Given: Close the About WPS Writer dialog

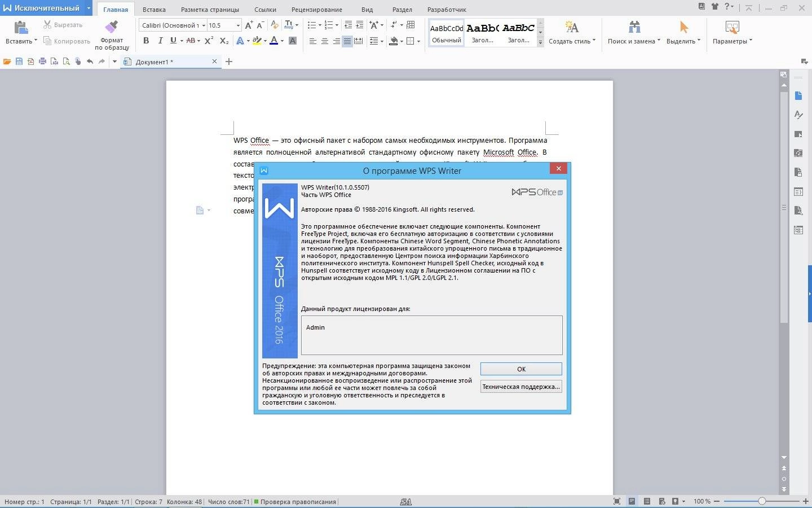Looking at the screenshot, I should 558,168.
